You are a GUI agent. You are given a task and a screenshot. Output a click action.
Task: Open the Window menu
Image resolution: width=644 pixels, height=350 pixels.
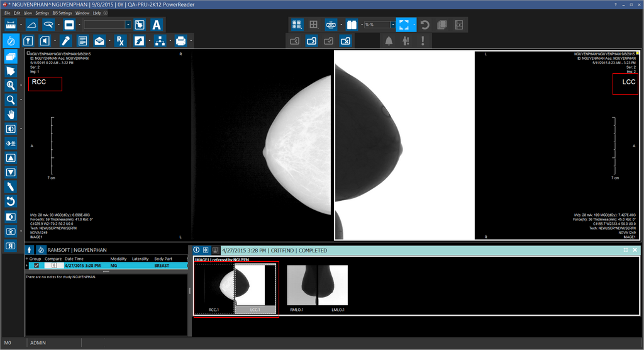click(x=82, y=13)
